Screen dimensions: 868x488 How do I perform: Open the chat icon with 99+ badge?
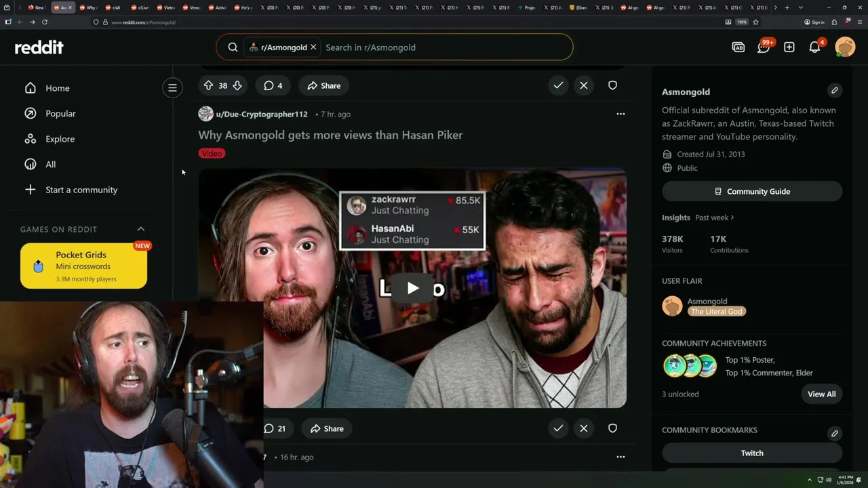pyautogui.click(x=764, y=47)
